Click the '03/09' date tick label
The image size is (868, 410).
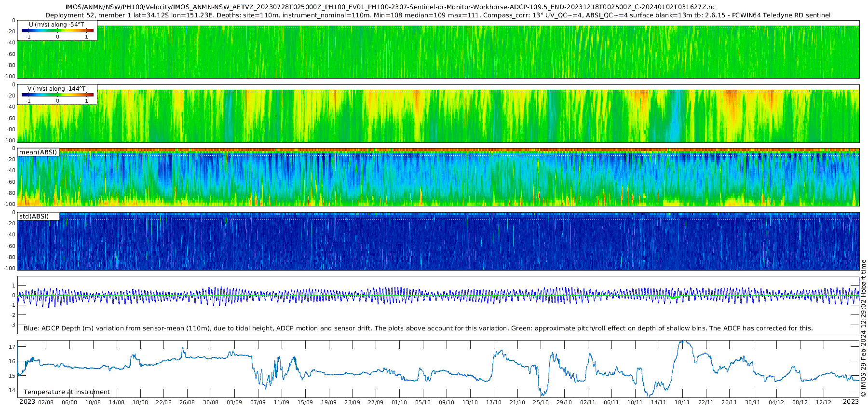234,402
